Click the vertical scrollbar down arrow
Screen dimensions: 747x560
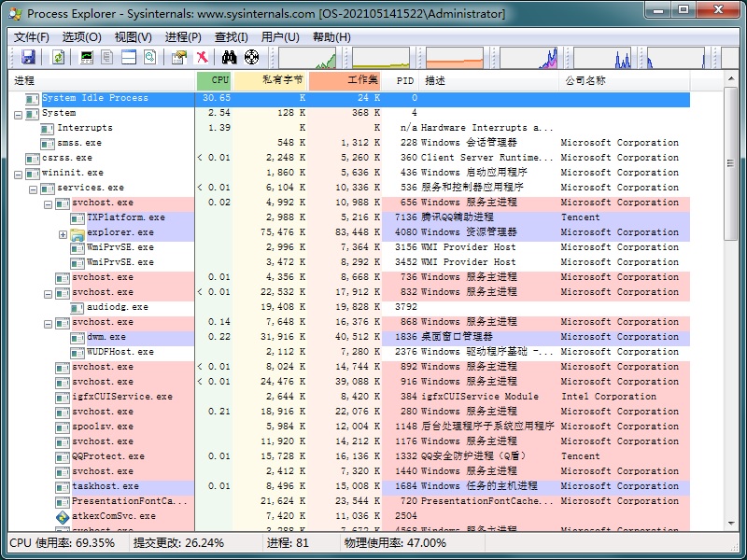(x=731, y=524)
